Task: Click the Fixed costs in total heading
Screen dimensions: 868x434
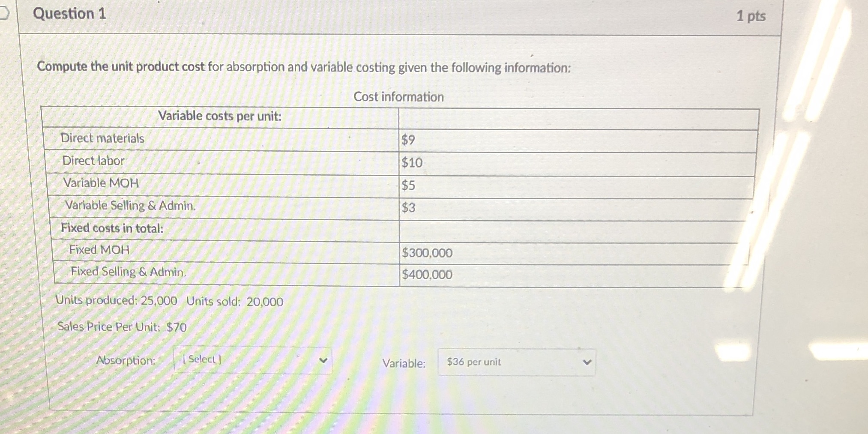Action: pos(112,228)
